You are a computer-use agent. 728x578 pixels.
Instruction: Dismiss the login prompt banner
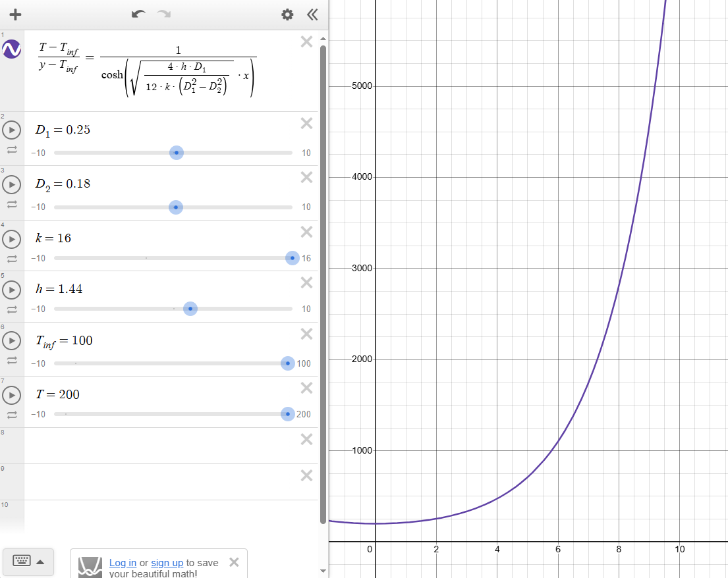tap(233, 563)
